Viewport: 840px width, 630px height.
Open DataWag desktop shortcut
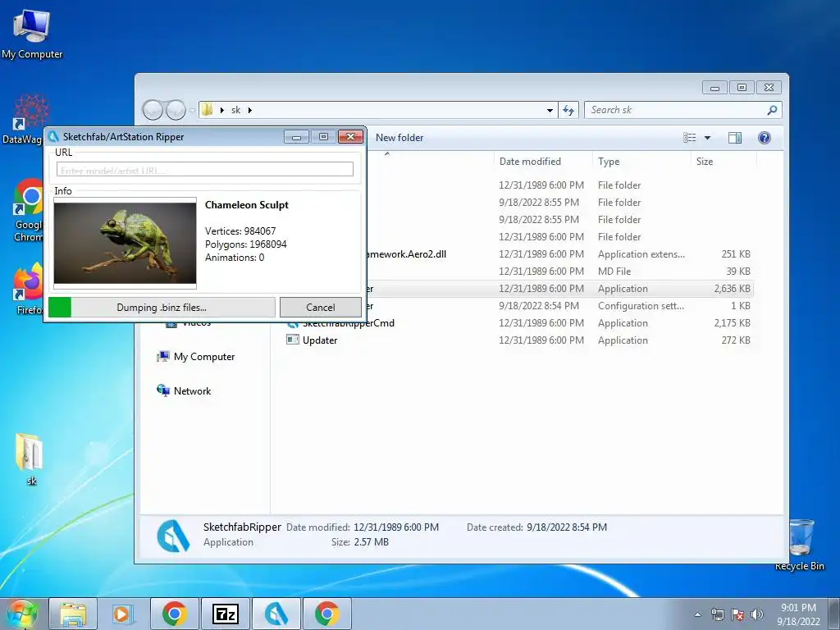[x=22, y=119]
